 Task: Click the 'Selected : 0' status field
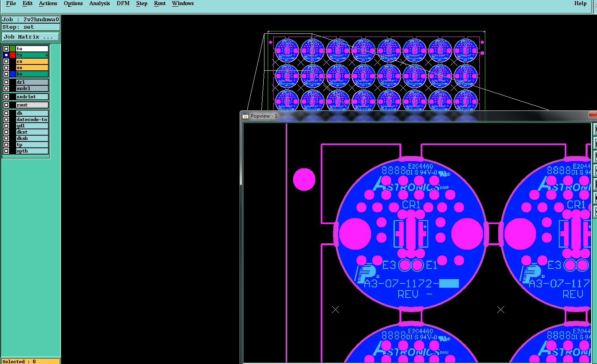(31, 361)
